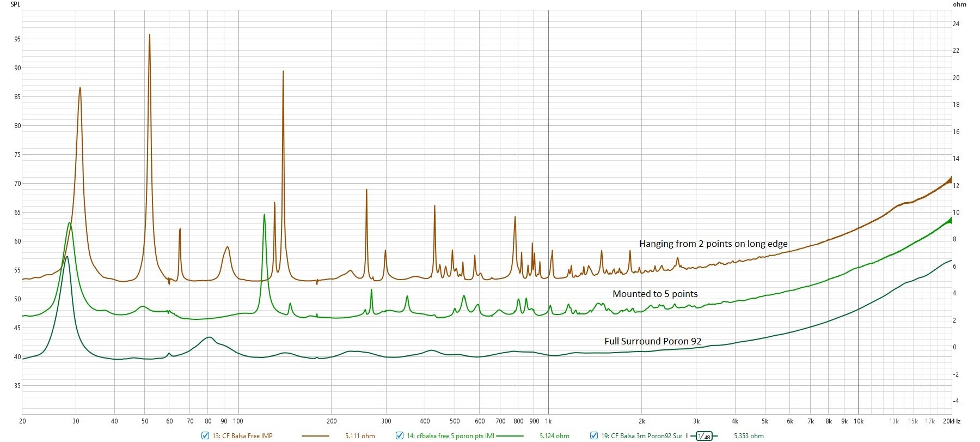Click the 1/48 smoothing indicator for trace 19

pyautogui.click(x=704, y=436)
